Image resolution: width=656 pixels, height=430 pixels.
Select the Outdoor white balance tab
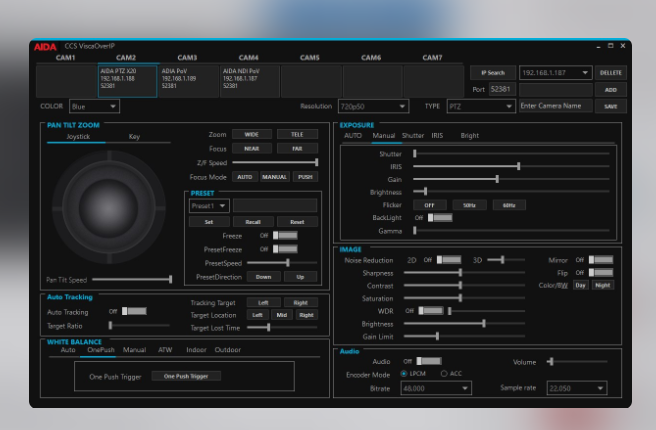pyautogui.click(x=228, y=350)
